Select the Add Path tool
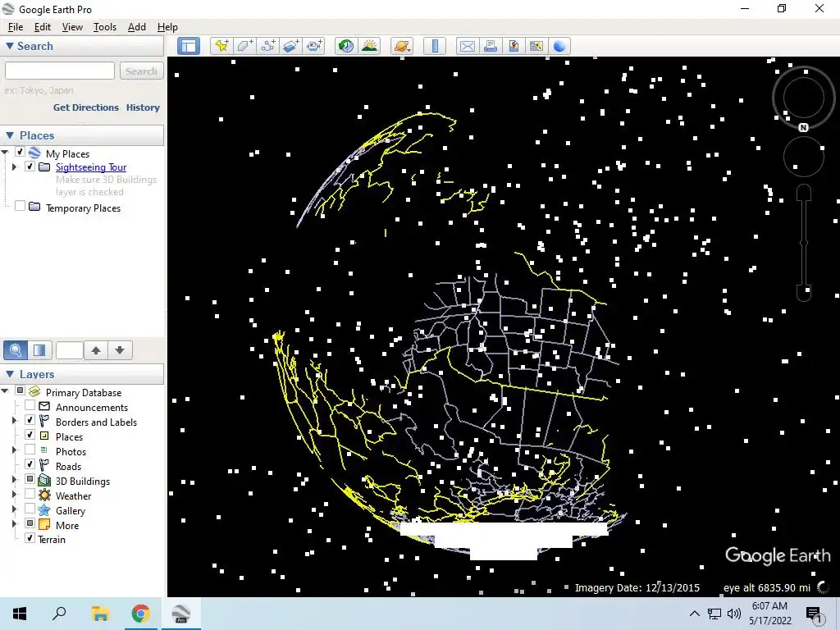Image resolution: width=840 pixels, height=630 pixels. (268, 46)
